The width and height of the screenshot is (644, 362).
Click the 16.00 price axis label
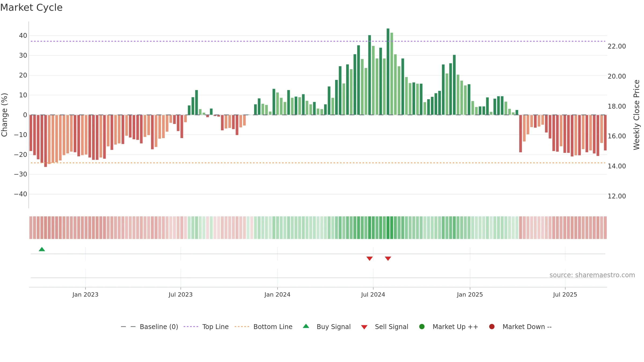coord(617,136)
